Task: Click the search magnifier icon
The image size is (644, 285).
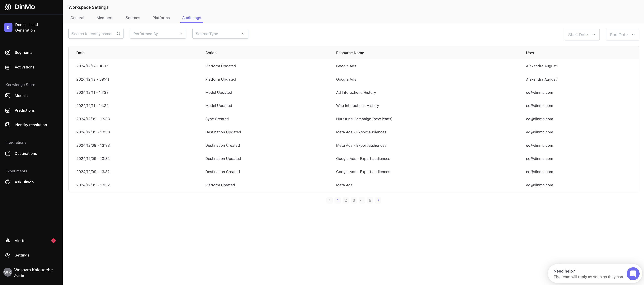Action: coord(118,34)
